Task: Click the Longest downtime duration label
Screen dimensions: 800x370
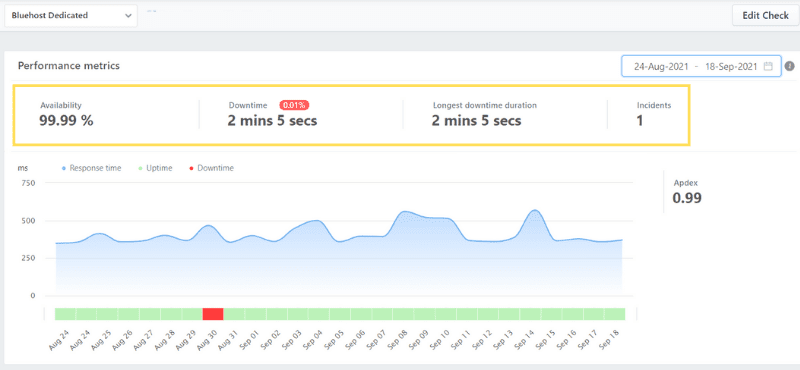Action: click(x=485, y=106)
